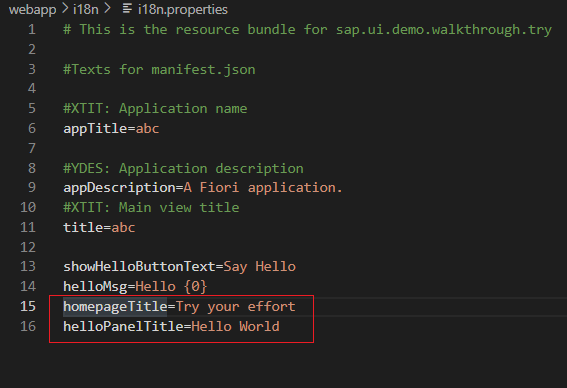Click 'helloPanelTitle=Hello World' line
The image size is (567, 388).
click(171, 327)
